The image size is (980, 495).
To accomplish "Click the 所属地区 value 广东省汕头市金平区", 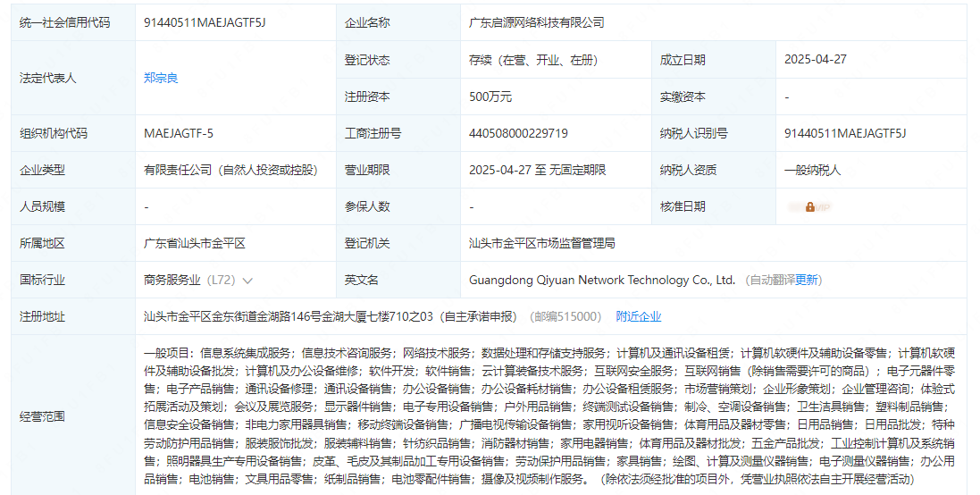I will pyautogui.click(x=195, y=243).
